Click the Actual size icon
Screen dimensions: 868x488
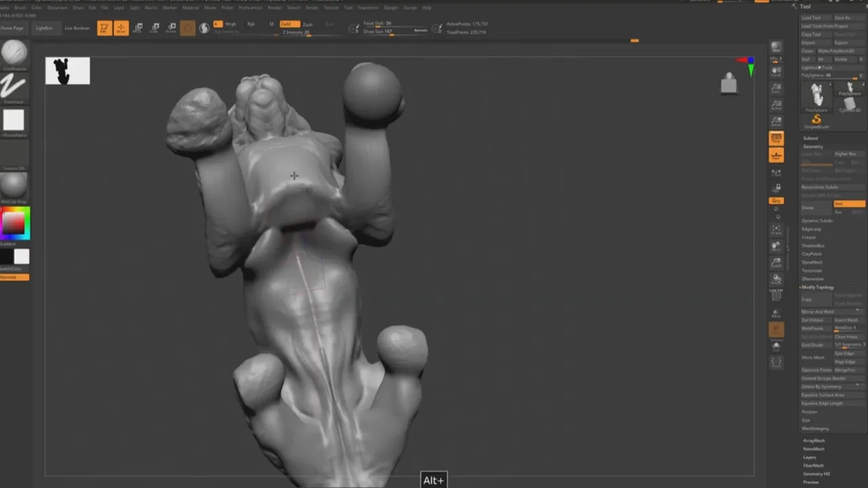coord(776,105)
